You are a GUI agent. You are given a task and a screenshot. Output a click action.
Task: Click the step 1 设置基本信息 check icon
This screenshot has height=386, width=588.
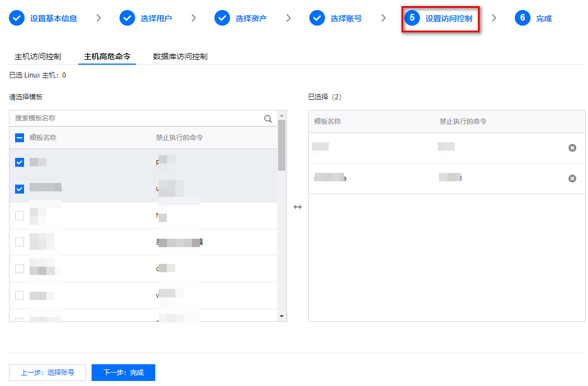click(17, 18)
